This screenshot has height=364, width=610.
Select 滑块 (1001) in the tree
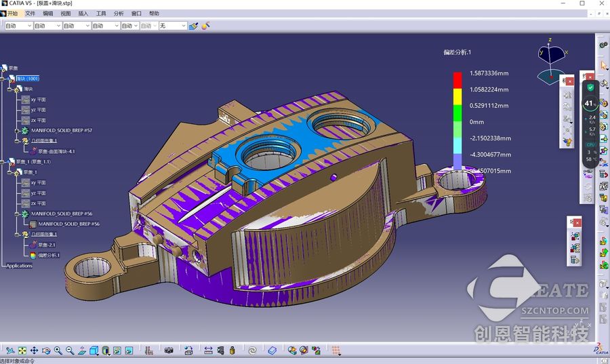coord(28,79)
